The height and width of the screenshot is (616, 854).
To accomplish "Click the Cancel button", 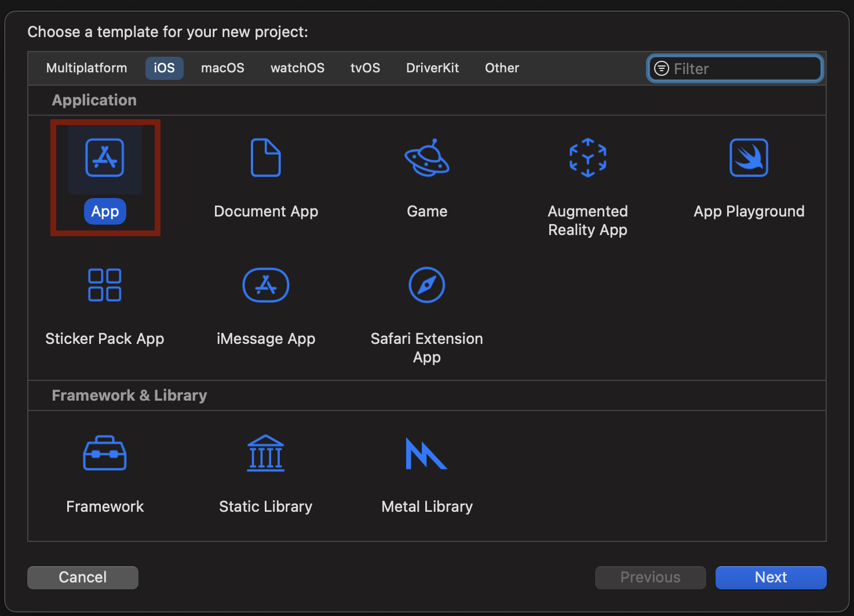I will [83, 578].
